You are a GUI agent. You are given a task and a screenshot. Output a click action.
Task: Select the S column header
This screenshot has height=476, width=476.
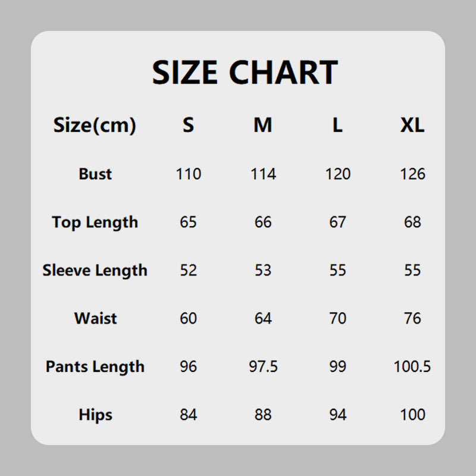click(x=188, y=126)
